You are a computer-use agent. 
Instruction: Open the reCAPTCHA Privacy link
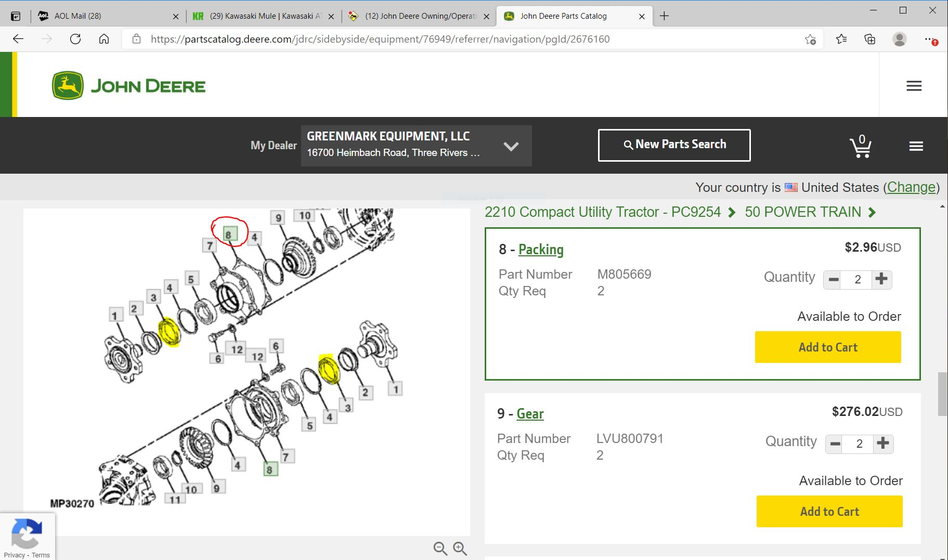(x=14, y=555)
